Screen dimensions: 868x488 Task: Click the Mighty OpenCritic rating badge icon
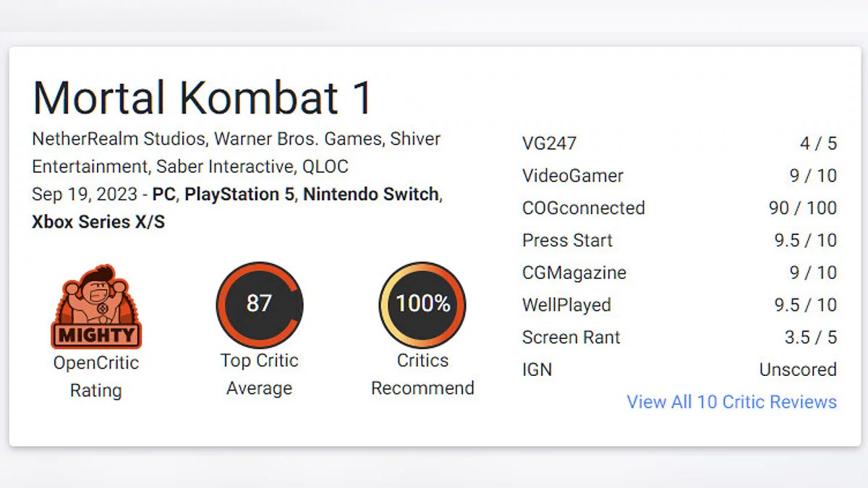(x=96, y=307)
